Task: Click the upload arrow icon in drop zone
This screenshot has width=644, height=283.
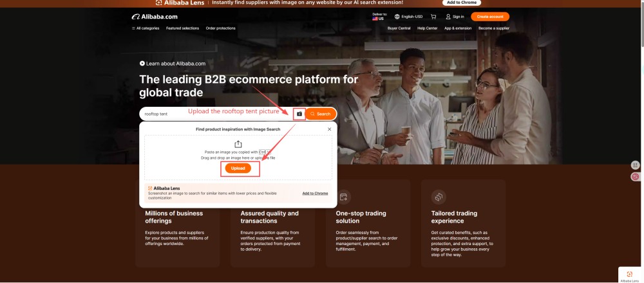Action: pyautogui.click(x=238, y=144)
